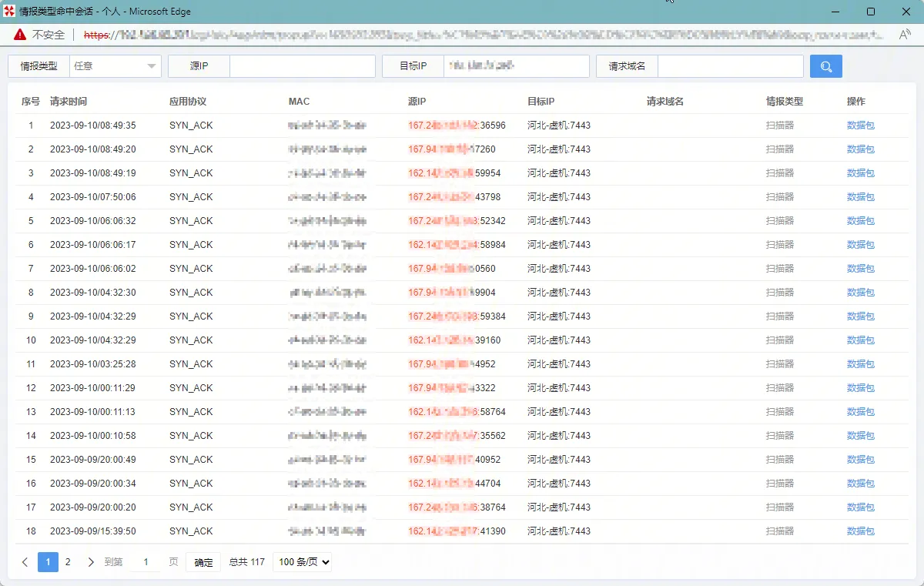This screenshot has width=924, height=586.
Task: Expand the 情报类型 dropdown set to 任意
Action: (x=115, y=66)
